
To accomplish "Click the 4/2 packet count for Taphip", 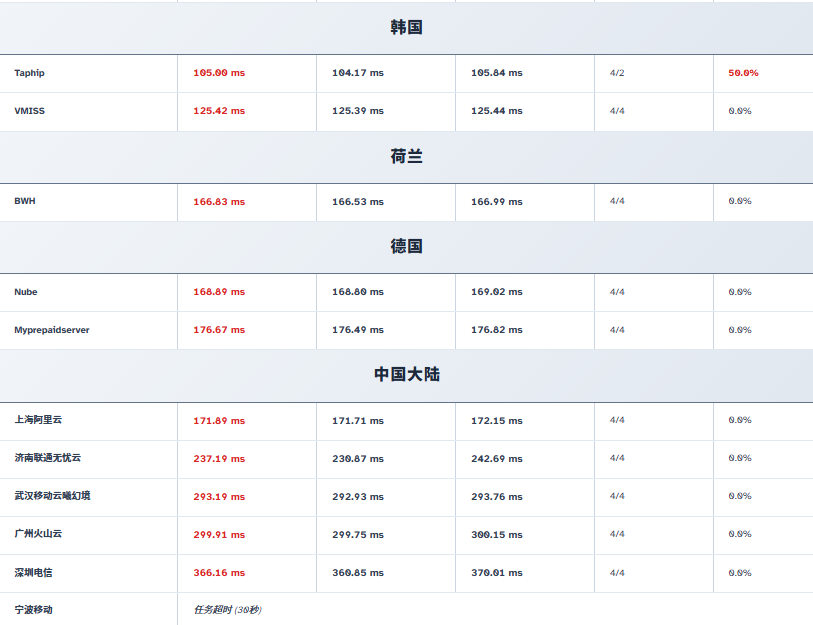I will pos(617,73).
